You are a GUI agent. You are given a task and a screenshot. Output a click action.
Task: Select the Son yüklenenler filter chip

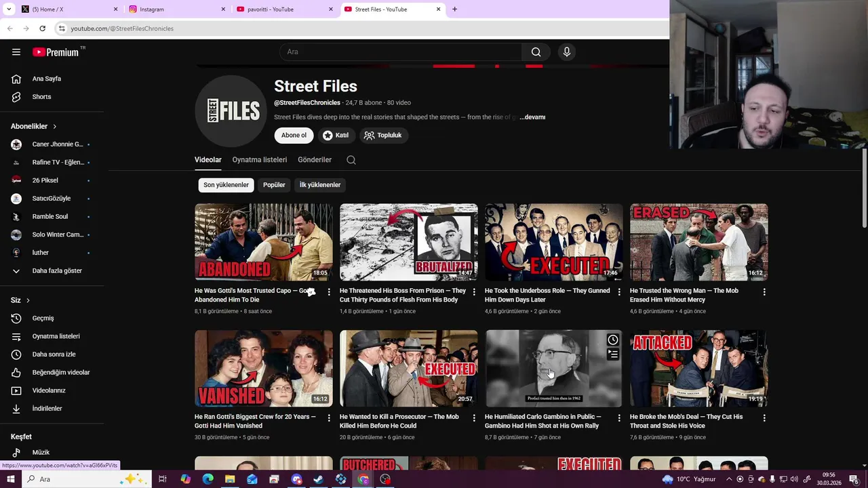(x=226, y=185)
